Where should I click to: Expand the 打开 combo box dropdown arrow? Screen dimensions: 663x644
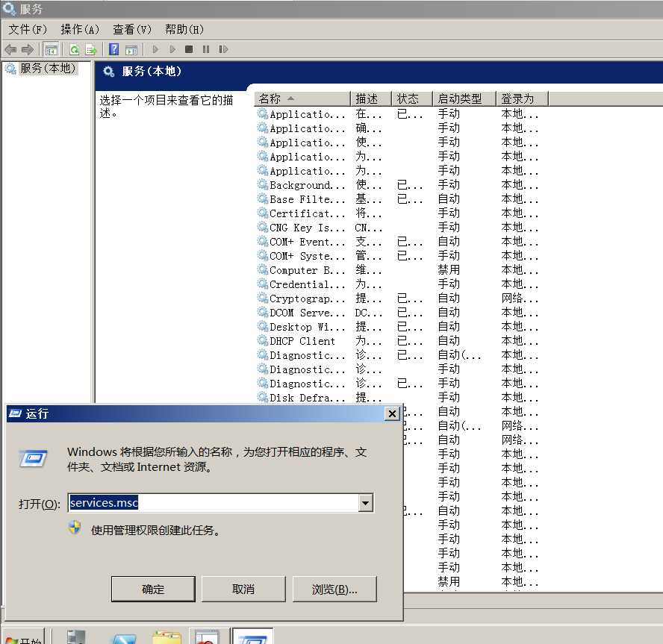click(365, 503)
